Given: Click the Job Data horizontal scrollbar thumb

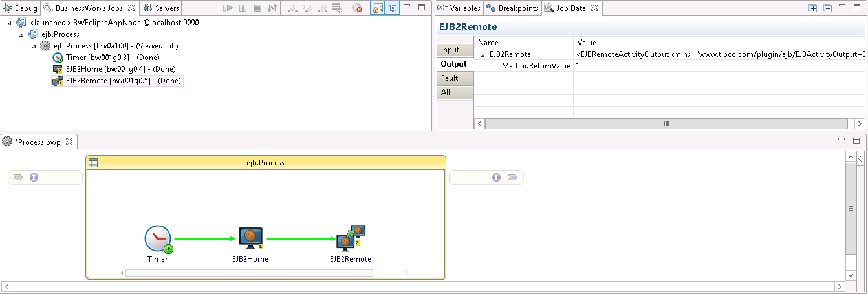Looking at the screenshot, I should point(665,123).
